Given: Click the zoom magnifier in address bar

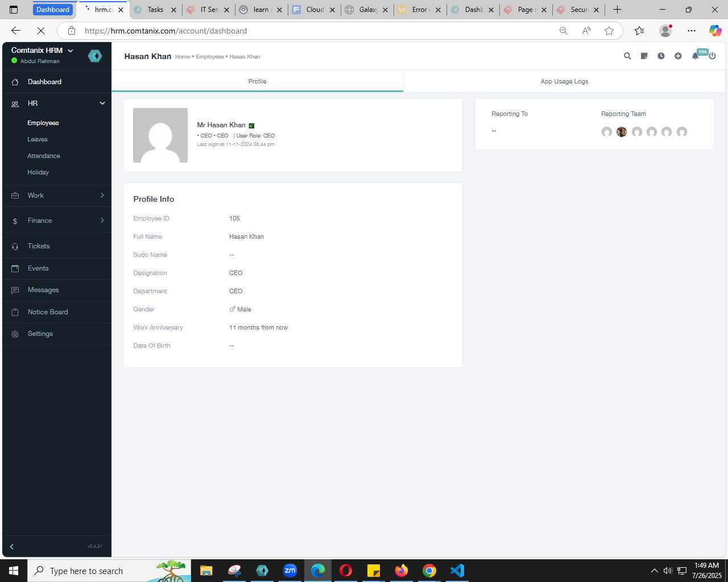Looking at the screenshot, I should tap(564, 31).
